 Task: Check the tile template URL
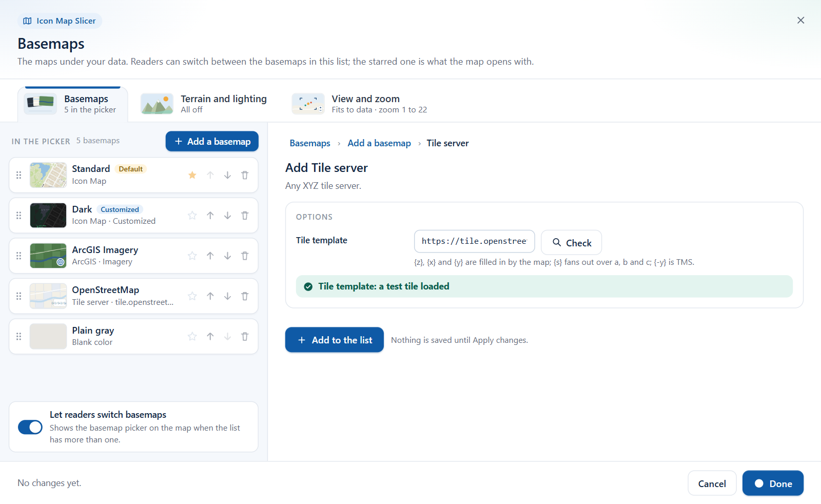point(572,243)
